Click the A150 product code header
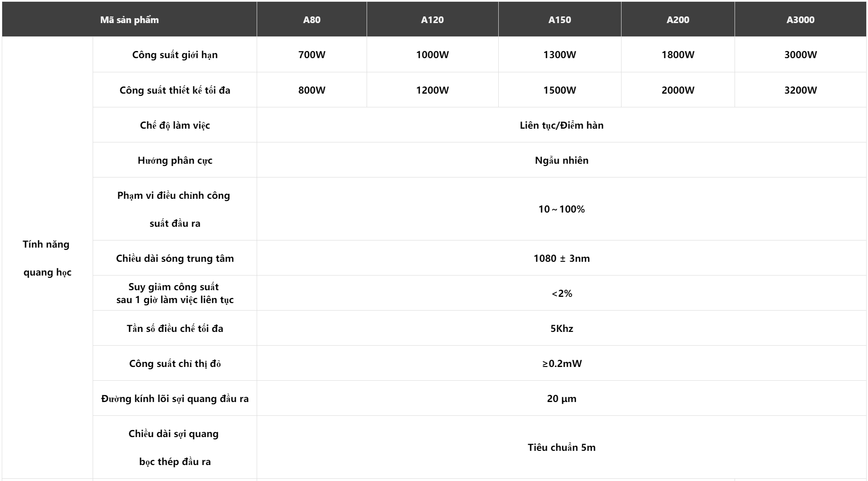The height and width of the screenshot is (481, 868). 559,20
